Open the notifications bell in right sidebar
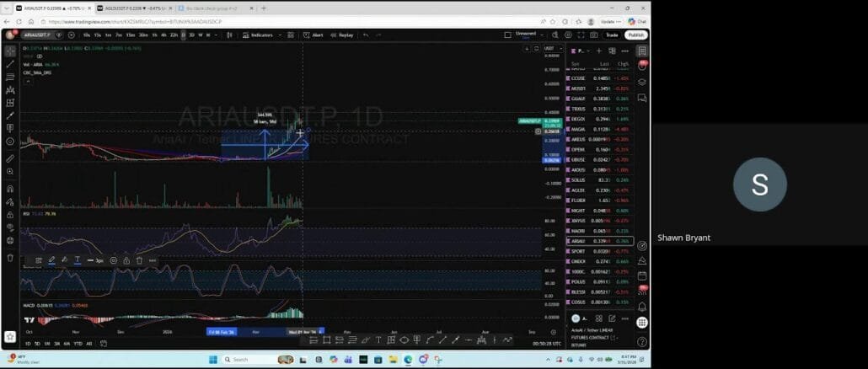 (x=642, y=307)
